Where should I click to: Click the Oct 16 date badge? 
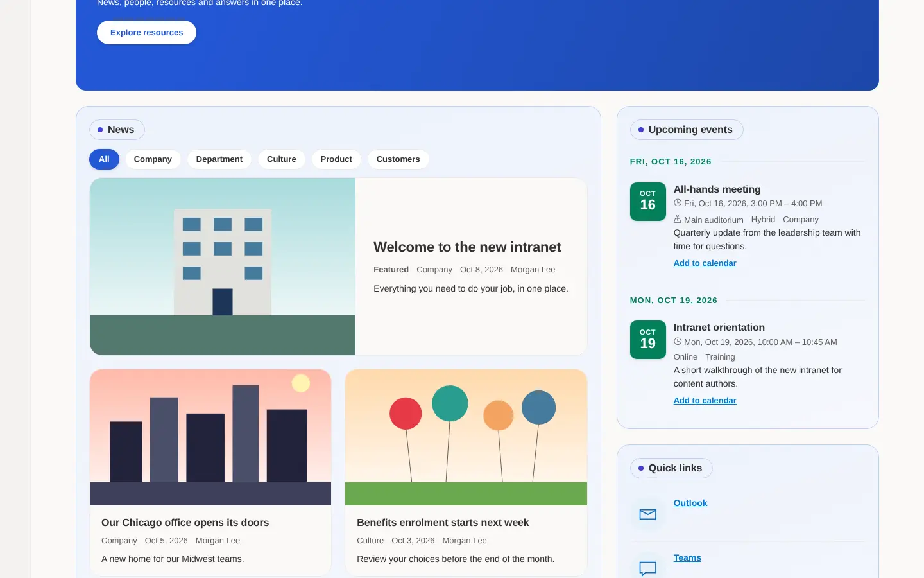click(648, 202)
